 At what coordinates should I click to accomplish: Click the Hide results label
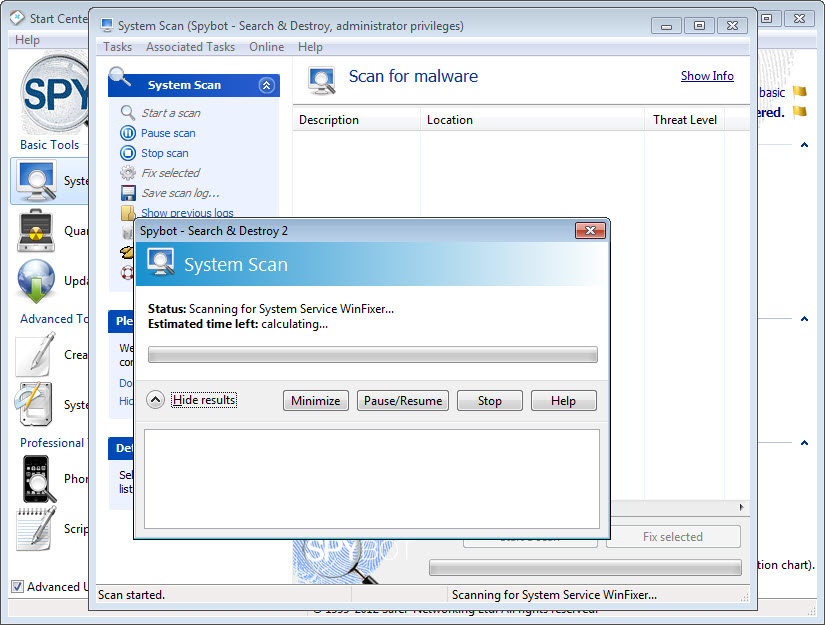click(x=204, y=400)
